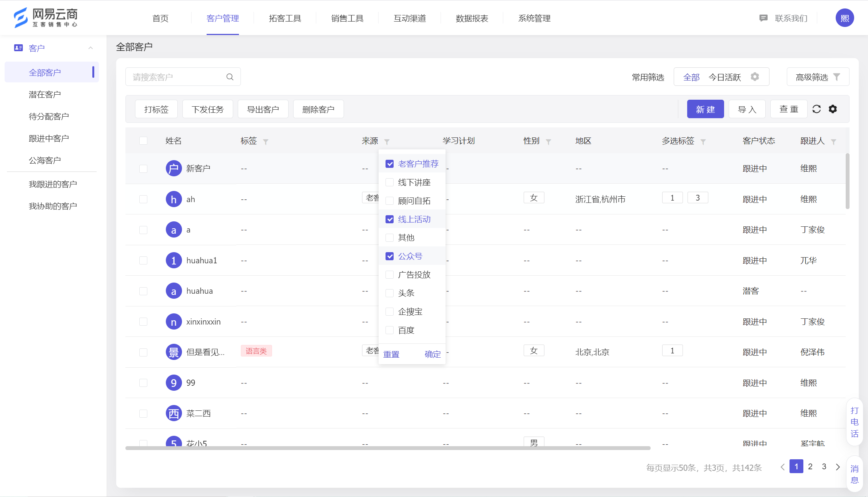Open the 打电话 side panel

(855, 422)
